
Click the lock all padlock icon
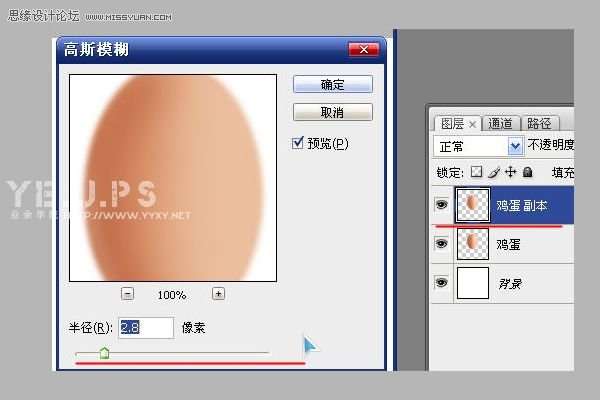click(526, 172)
